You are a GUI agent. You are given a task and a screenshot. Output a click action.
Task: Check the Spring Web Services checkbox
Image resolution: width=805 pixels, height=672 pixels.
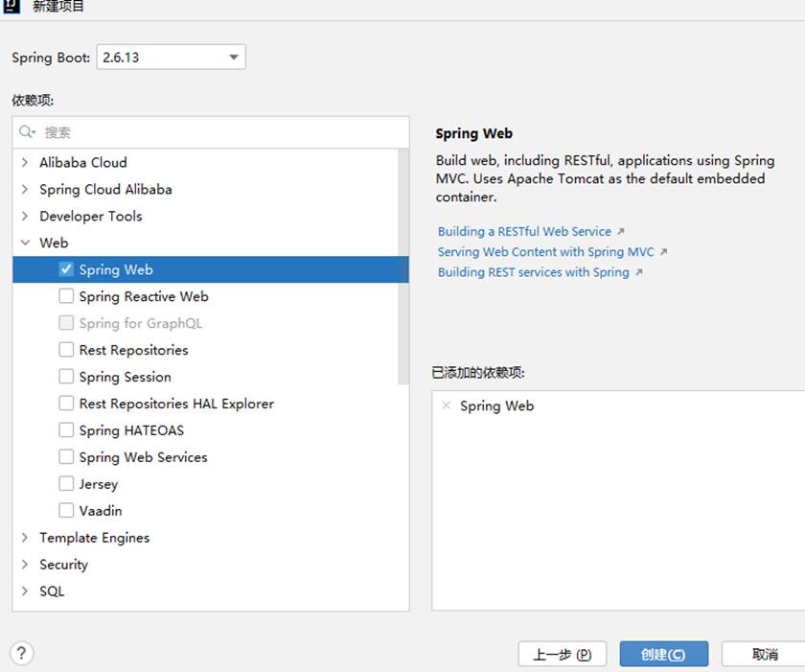click(66, 456)
